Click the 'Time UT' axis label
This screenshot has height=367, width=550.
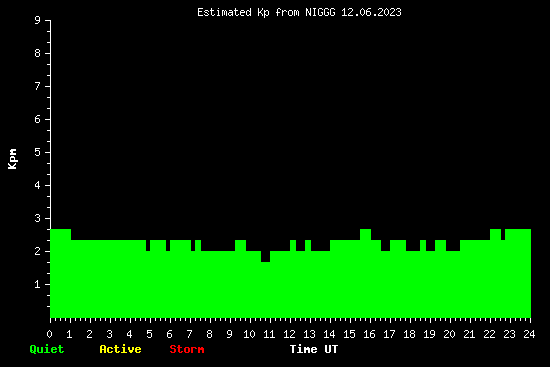tap(314, 349)
